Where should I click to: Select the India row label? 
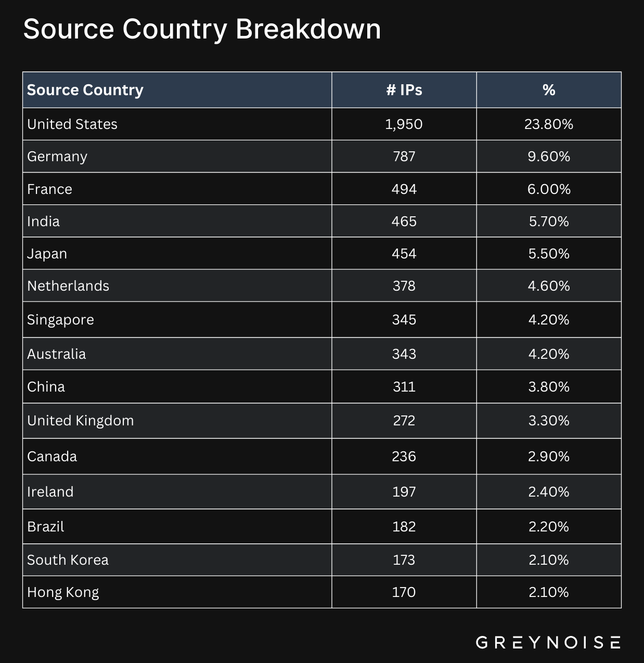(x=44, y=222)
